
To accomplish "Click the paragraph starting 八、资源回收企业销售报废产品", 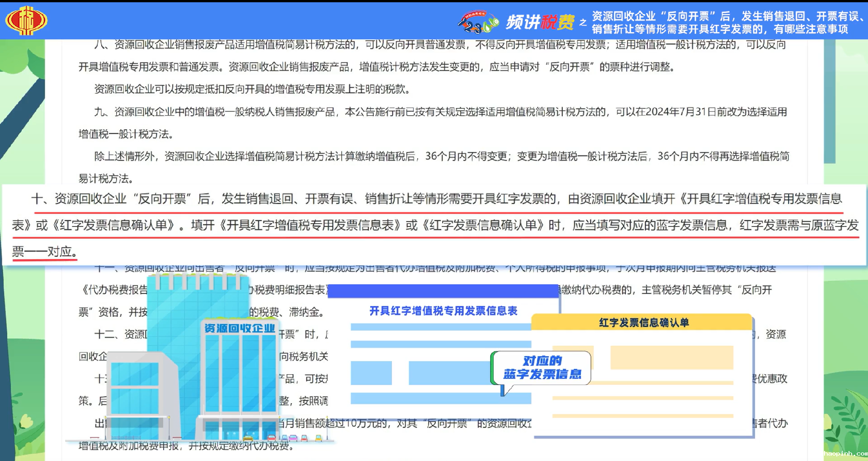I will (x=433, y=56).
